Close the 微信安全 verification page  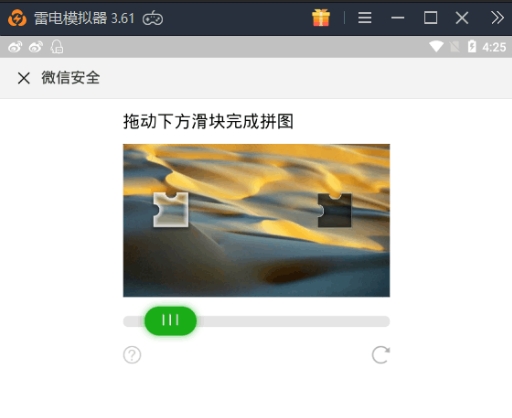(24, 78)
